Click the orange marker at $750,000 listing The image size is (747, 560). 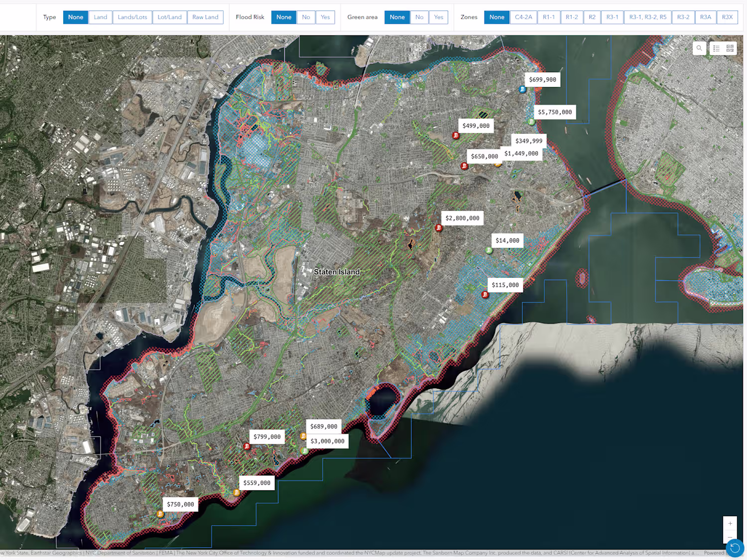pyautogui.click(x=160, y=514)
